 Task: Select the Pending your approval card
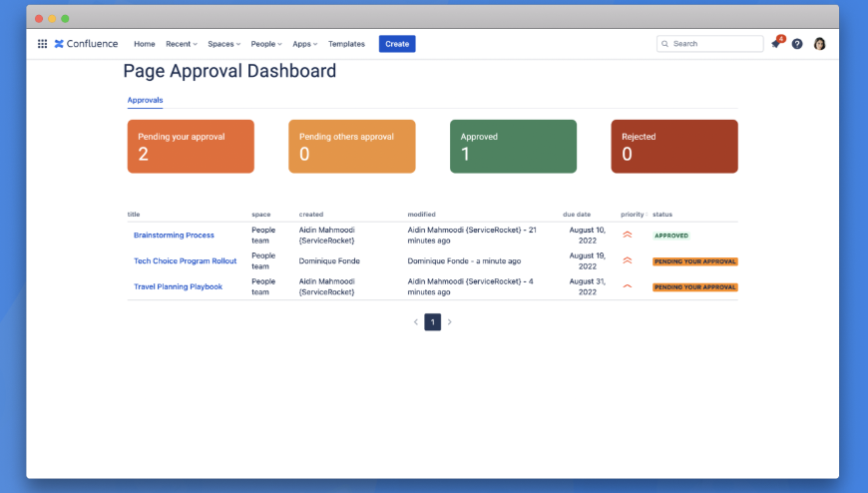(191, 147)
